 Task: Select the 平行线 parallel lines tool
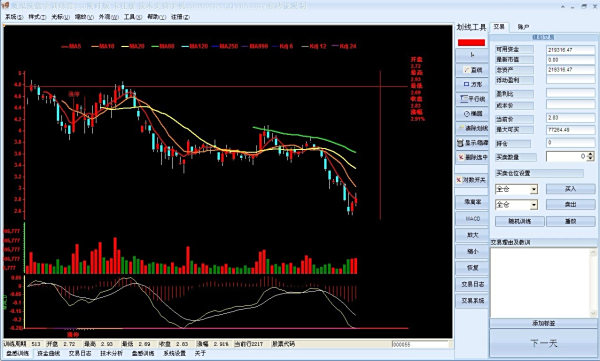tap(472, 99)
